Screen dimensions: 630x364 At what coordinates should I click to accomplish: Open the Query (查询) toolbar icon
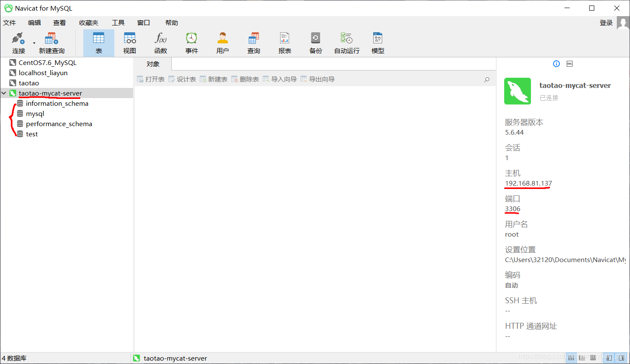254,43
